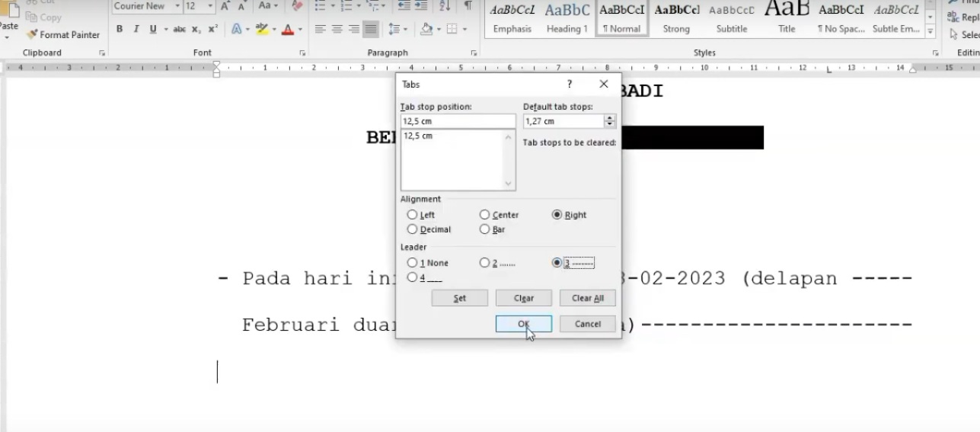Expand the Styles gallery more arrow
Screen dimensions: 980x432
(x=930, y=30)
